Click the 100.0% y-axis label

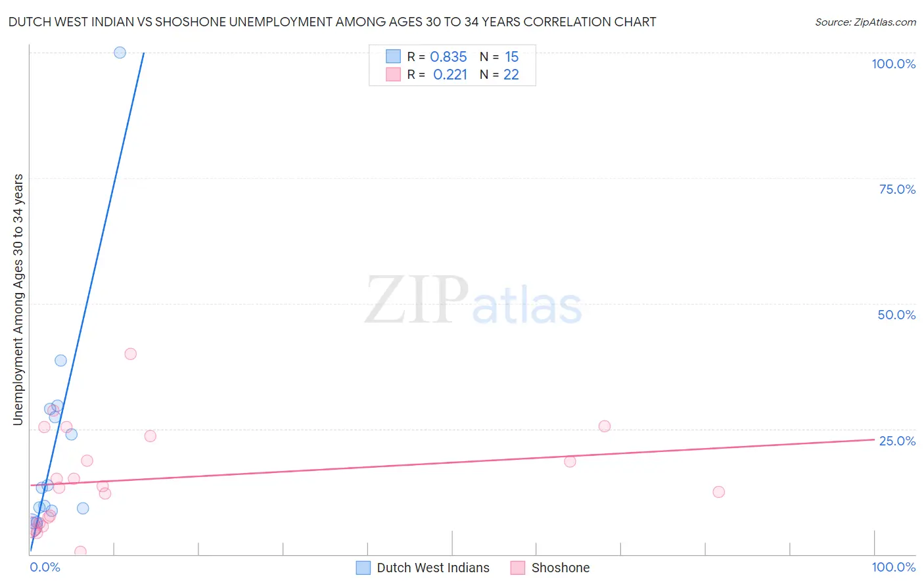(894, 64)
